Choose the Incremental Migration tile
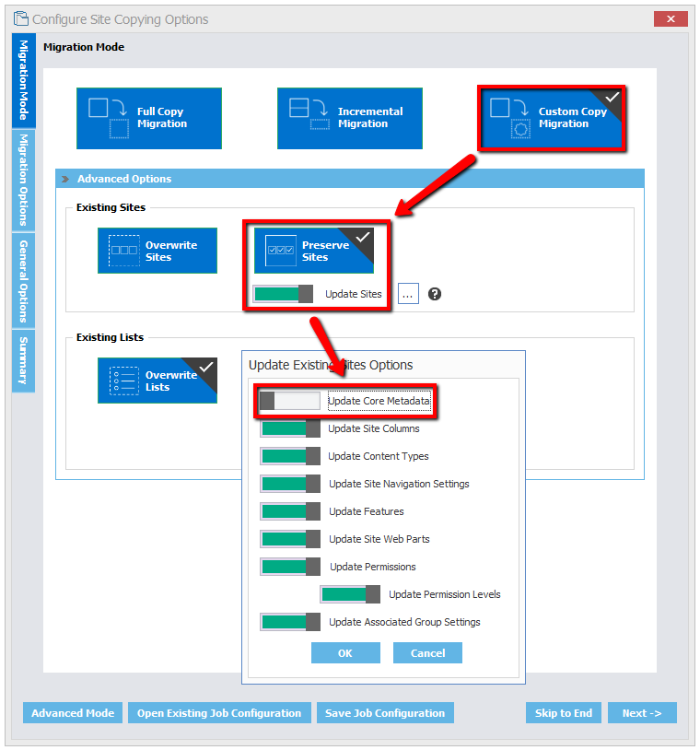Screen dimensions: 700x750 coord(349,118)
